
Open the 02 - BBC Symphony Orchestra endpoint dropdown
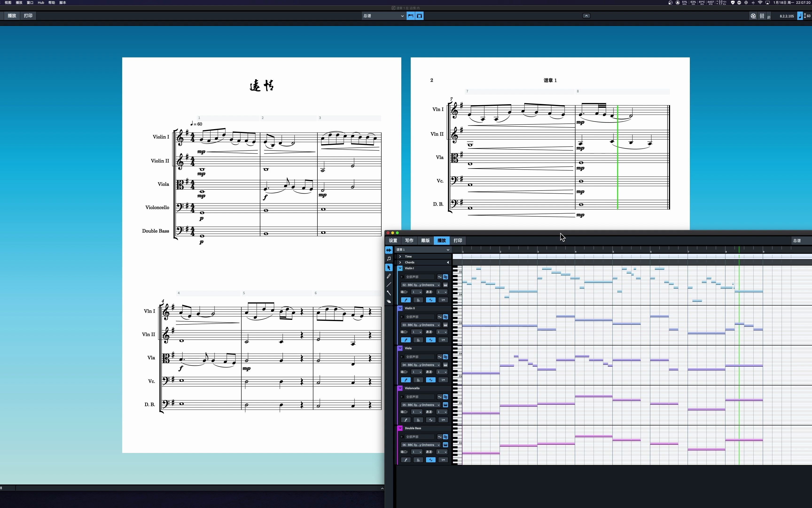421,285
